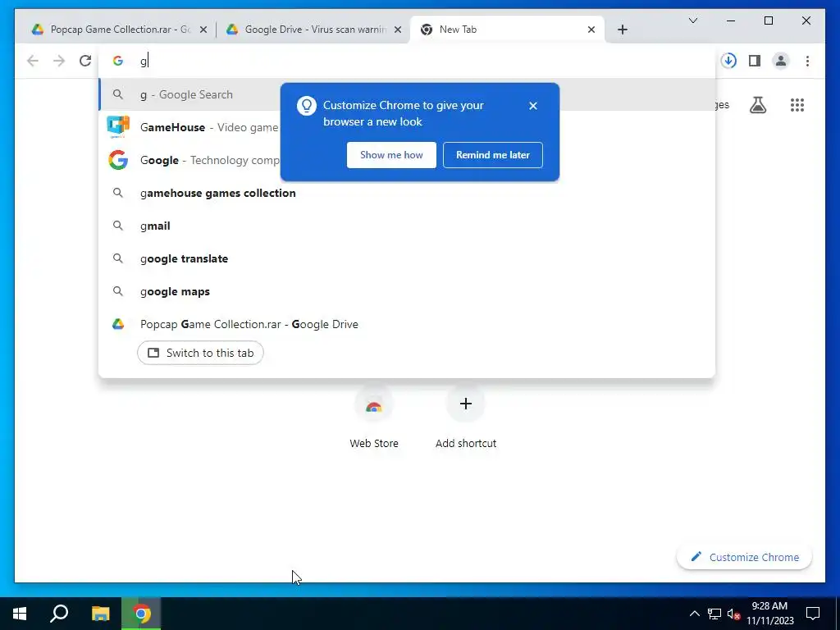
Task: Expand the tab search dropdown arrow
Action: coord(692,21)
